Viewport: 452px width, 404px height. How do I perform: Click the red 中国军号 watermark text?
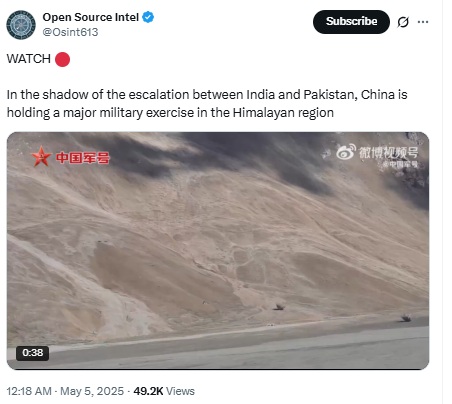83,157
